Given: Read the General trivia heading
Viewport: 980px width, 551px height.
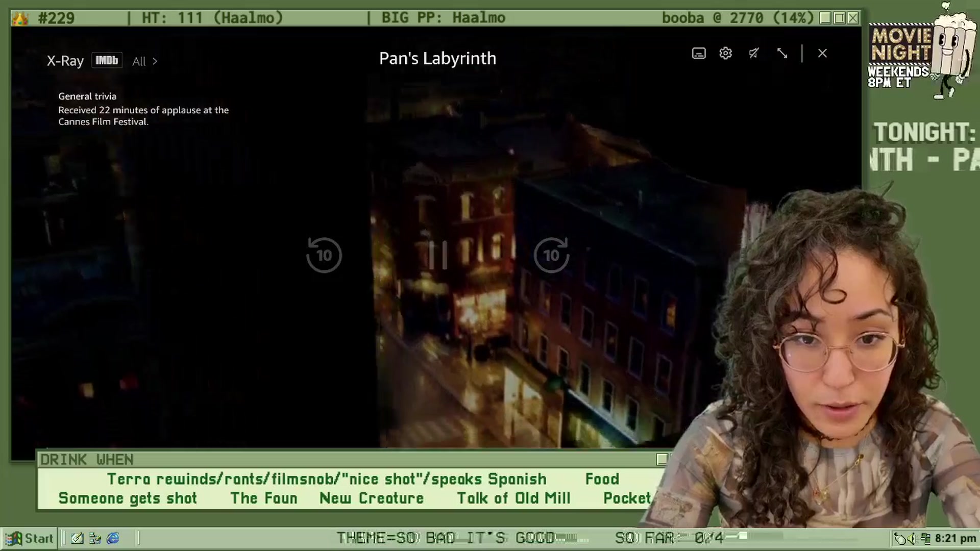Looking at the screenshot, I should (x=87, y=96).
